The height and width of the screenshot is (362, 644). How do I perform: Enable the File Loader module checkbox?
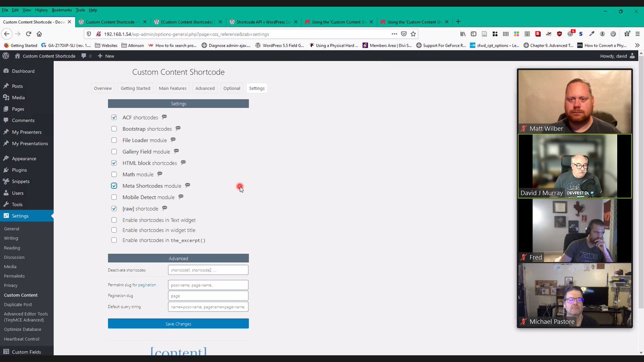(114, 140)
